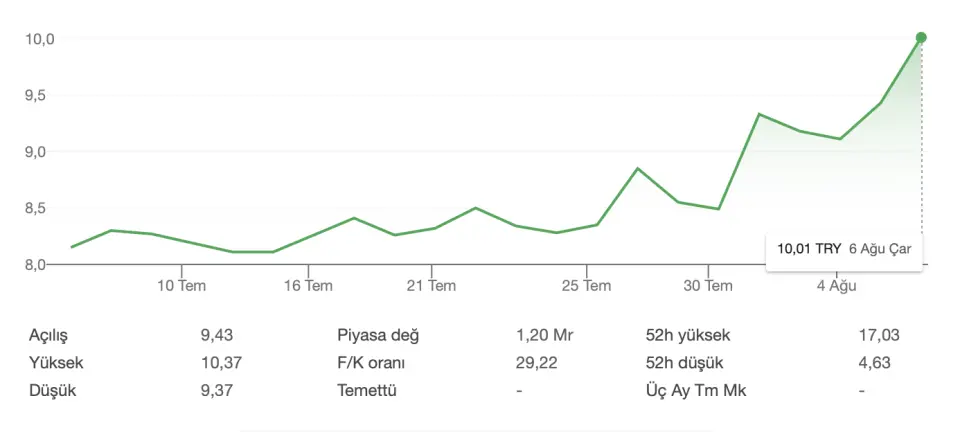960x432 pixels.
Task: Select the 16 Tem date on the axis
Action: (x=308, y=286)
